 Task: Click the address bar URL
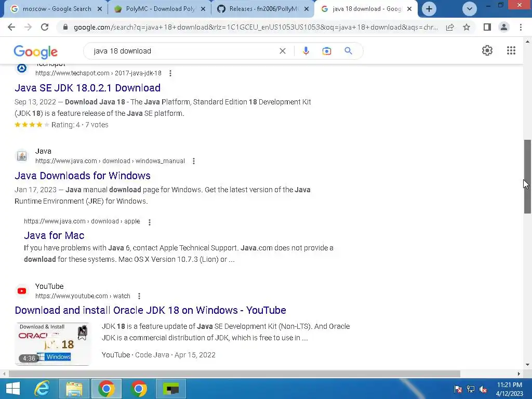256,27
